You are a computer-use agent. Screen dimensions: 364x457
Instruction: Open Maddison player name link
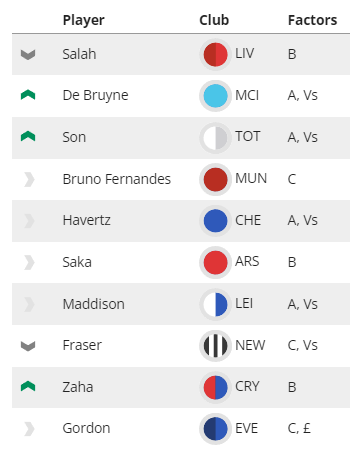tap(94, 304)
